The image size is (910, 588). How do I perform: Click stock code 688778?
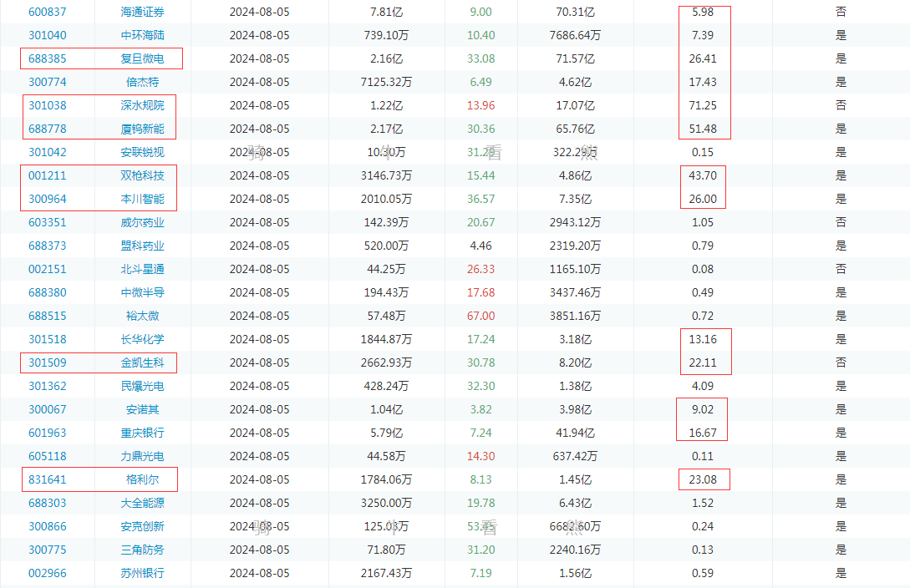(x=48, y=129)
